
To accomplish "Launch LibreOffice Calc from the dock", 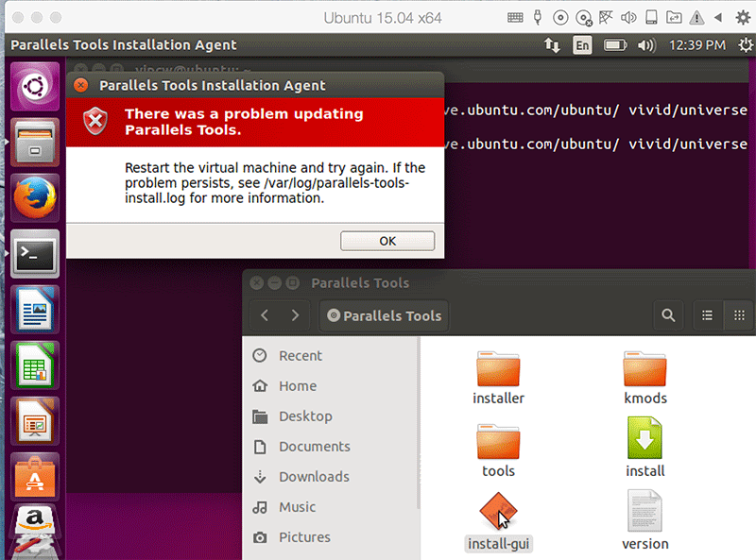I will pyautogui.click(x=35, y=365).
